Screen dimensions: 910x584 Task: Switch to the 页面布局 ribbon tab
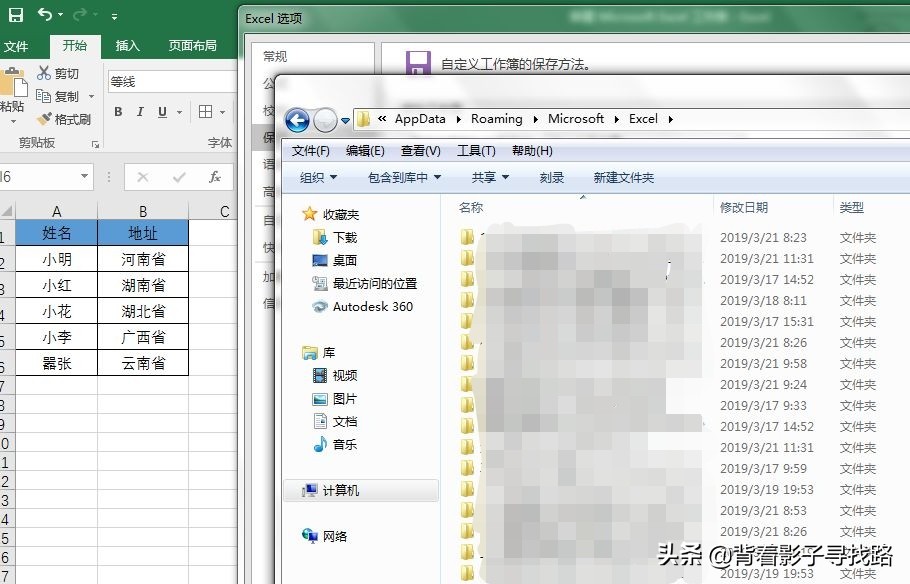tap(192, 46)
